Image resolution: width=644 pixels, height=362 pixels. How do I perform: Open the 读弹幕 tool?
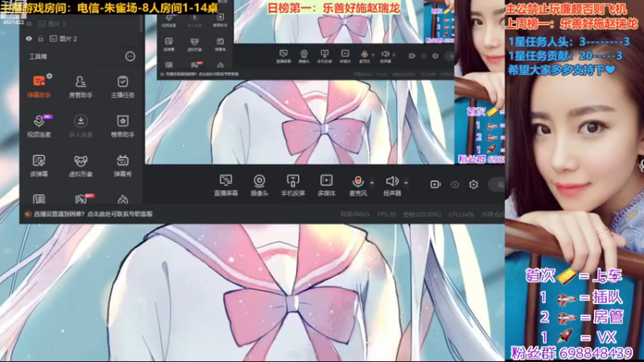[39, 166]
